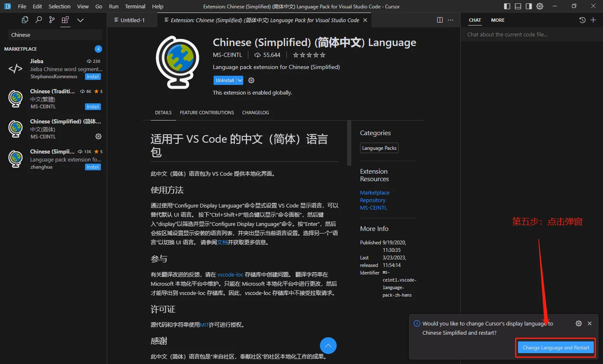Image resolution: width=603 pixels, height=364 pixels.
Task: Focus the chat input field
Action: click(531, 35)
